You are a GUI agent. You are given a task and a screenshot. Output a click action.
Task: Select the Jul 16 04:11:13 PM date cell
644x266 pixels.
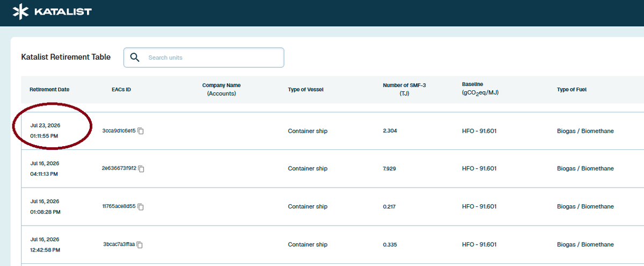pyautogui.click(x=45, y=169)
